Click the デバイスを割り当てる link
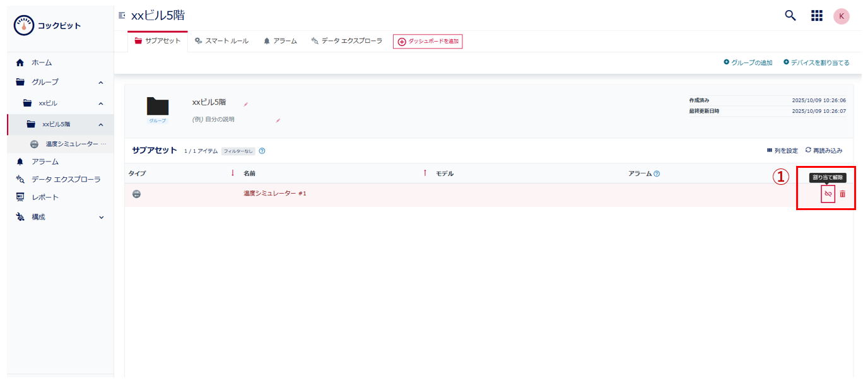The image size is (868, 383). (x=819, y=62)
